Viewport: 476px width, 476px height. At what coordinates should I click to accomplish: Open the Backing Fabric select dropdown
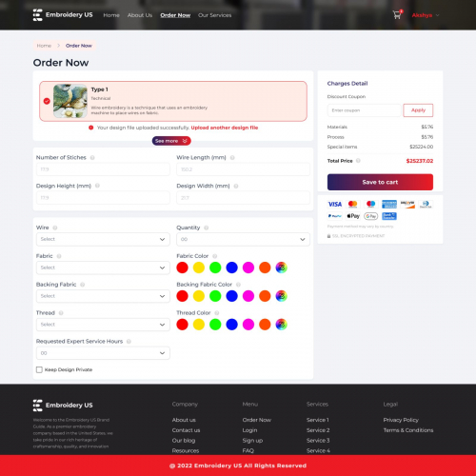pyautogui.click(x=103, y=296)
